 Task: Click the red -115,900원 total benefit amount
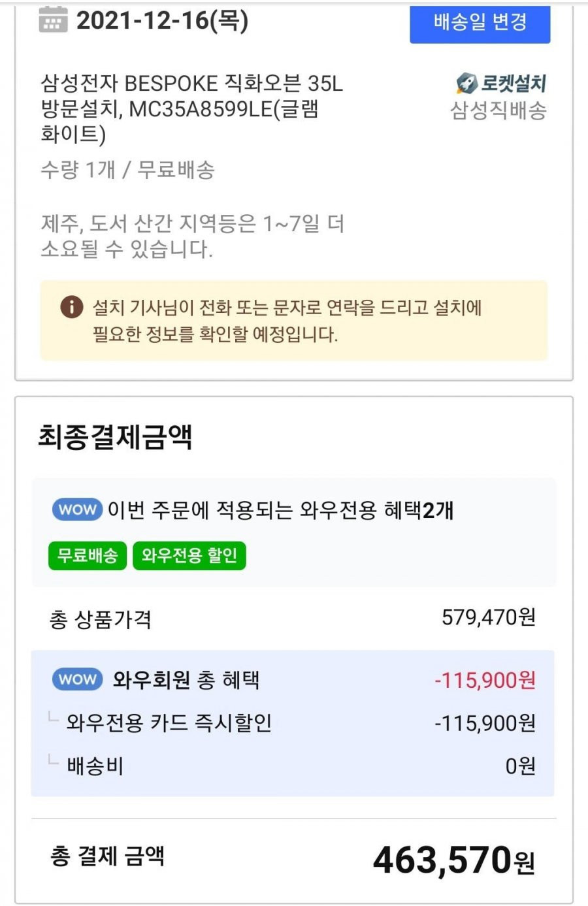coord(485,680)
